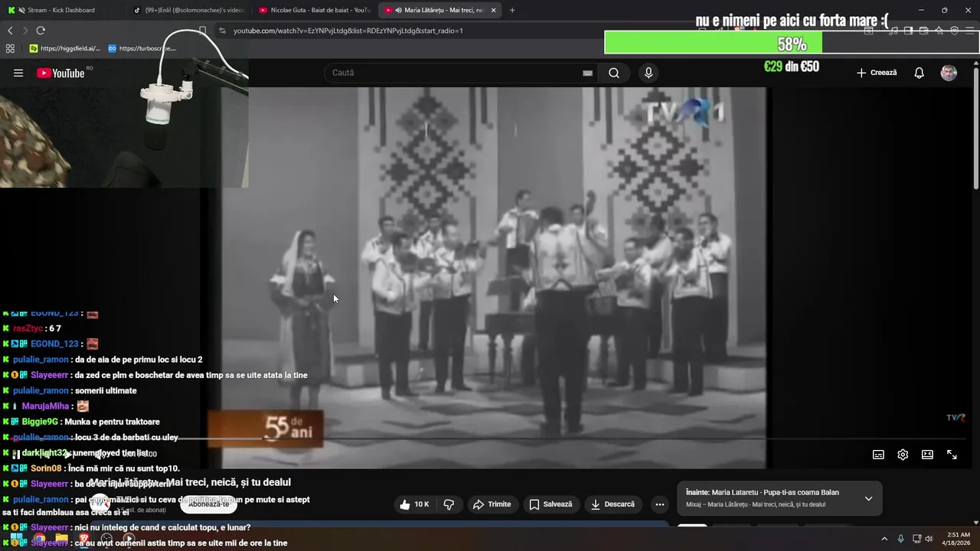Click the Salvează button
The height and width of the screenshot is (551, 980).
[550, 504]
